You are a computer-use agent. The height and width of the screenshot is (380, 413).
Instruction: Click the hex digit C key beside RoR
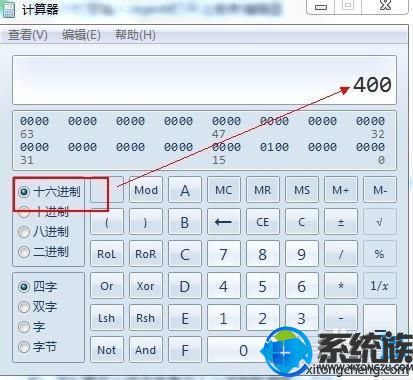(x=185, y=254)
